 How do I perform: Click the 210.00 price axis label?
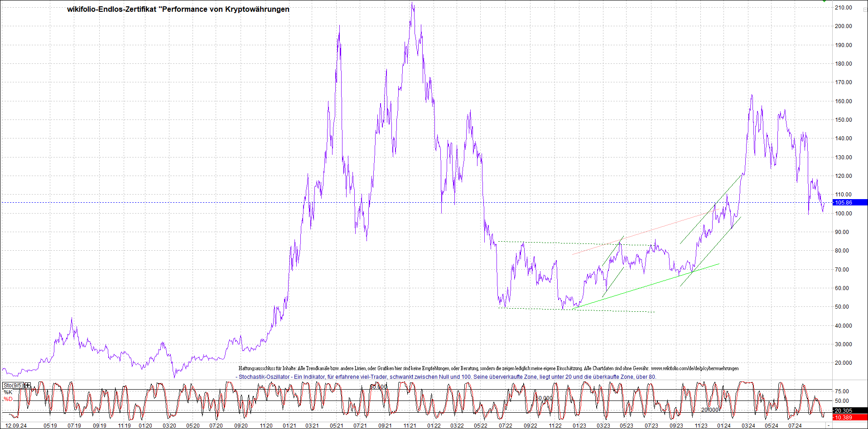pos(844,8)
